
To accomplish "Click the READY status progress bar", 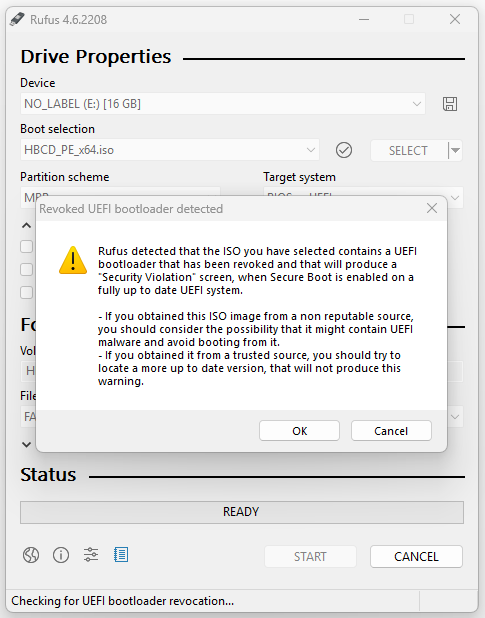I will (242, 512).
